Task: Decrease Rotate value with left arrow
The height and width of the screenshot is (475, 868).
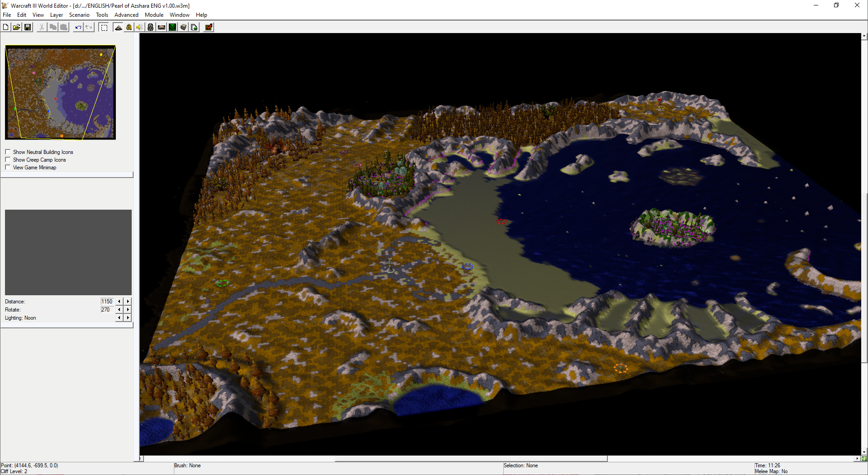Action: (119, 310)
